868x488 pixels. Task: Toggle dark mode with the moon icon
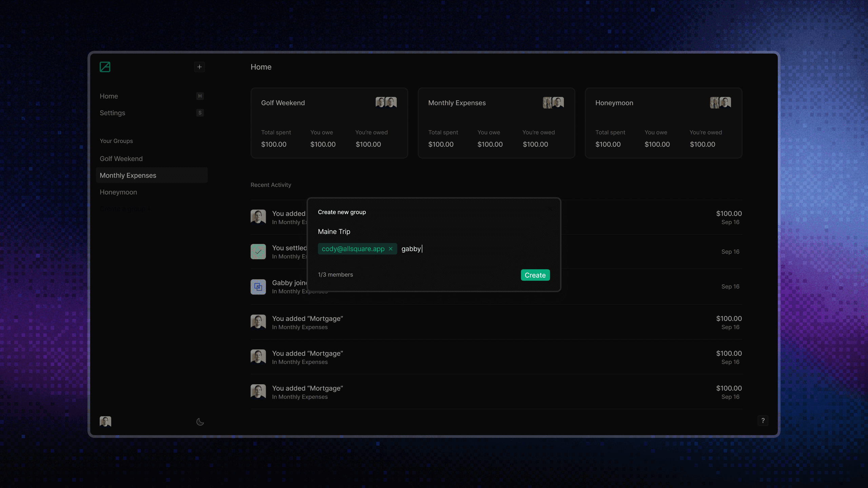point(200,422)
